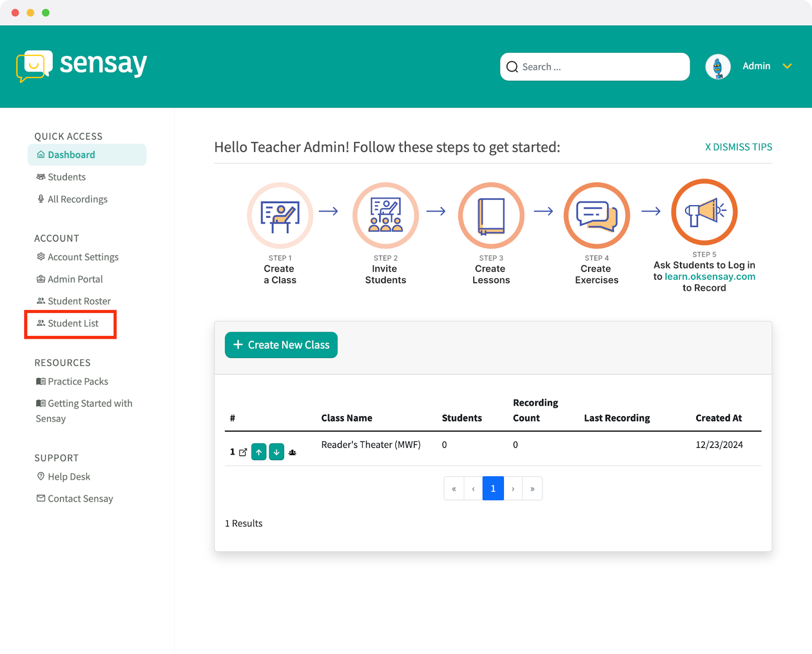Click the Dashboard home icon
Screen dimensions: 812x654
click(x=41, y=154)
